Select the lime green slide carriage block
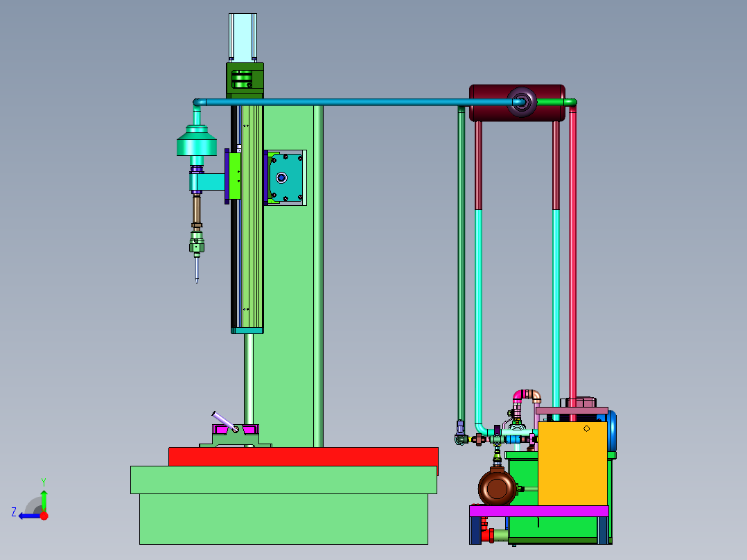Viewport: 747px width, 560px height. [x=234, y=175]
